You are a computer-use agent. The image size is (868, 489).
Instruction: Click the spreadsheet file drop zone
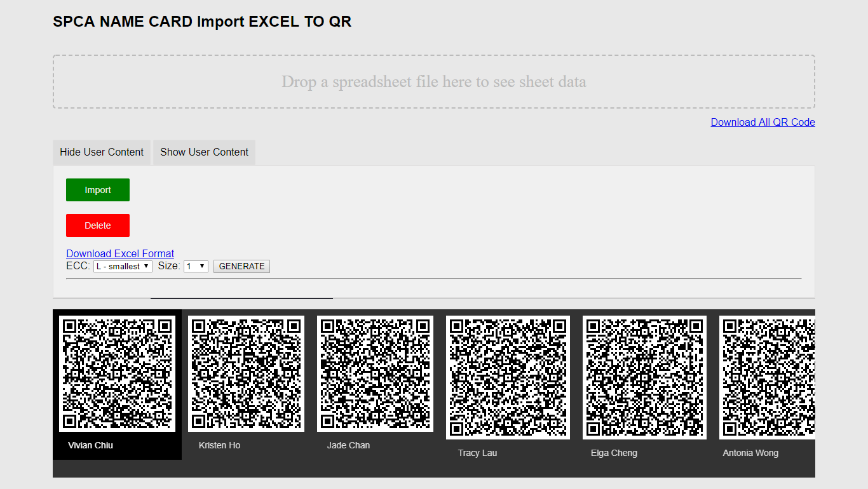point(433,82)
